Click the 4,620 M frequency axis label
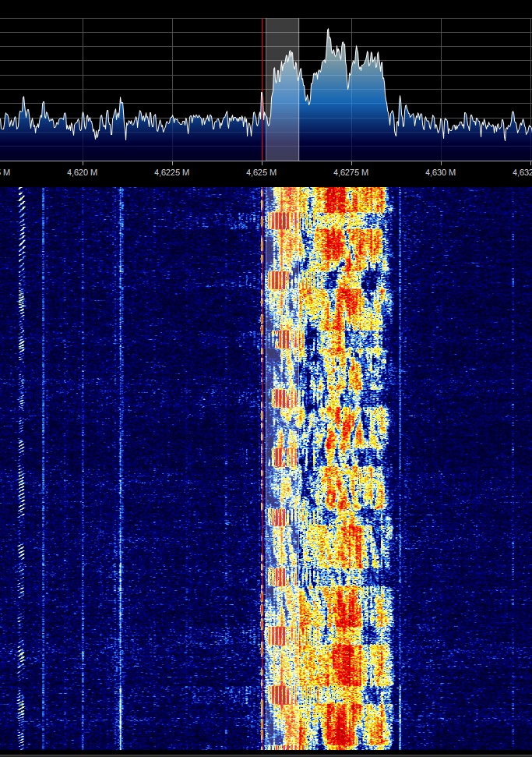 pos(82,172)
